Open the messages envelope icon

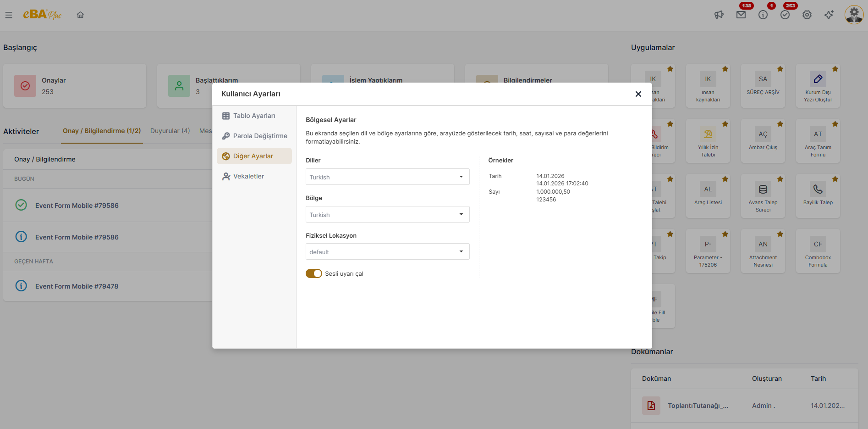pos(741,15)
